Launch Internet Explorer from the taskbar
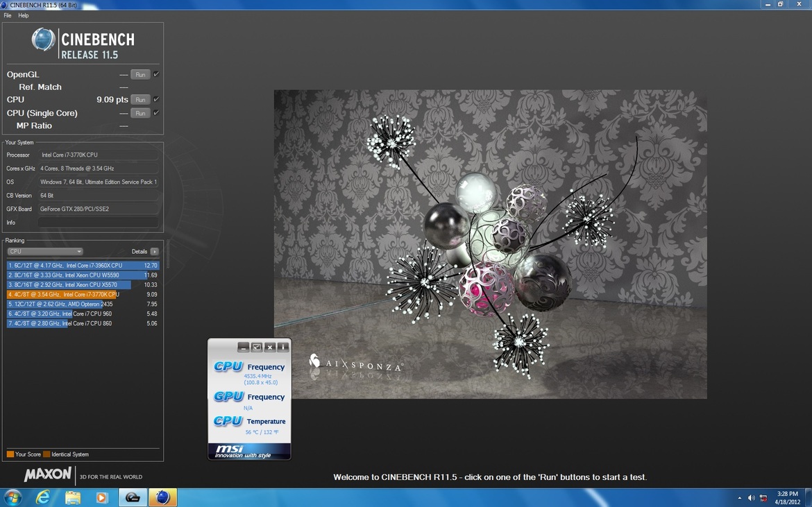 (x=43, y=498)
